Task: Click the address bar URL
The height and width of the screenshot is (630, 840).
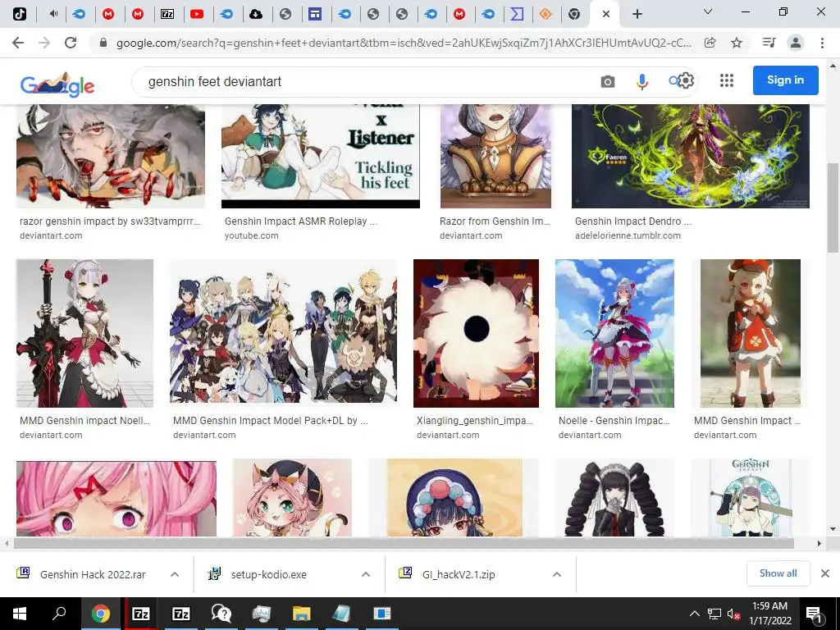Action: pyautogui.click(x=404, y=43)
